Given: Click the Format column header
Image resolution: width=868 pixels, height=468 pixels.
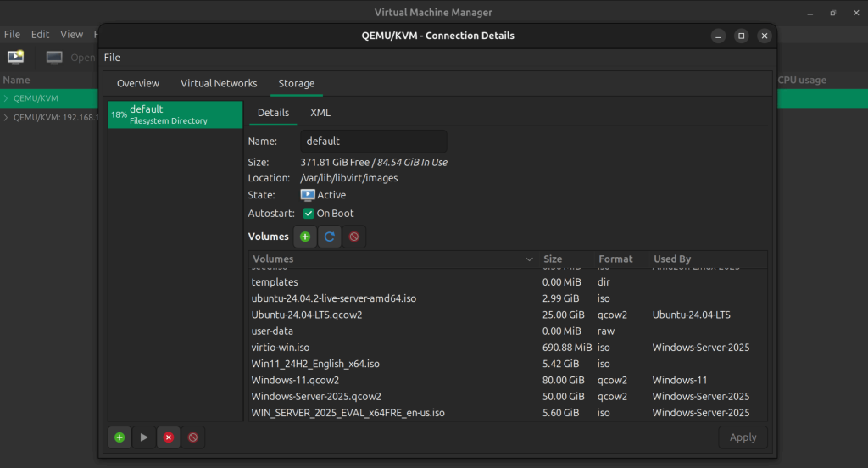Looking at the screenshot, I should coord(621,259).
